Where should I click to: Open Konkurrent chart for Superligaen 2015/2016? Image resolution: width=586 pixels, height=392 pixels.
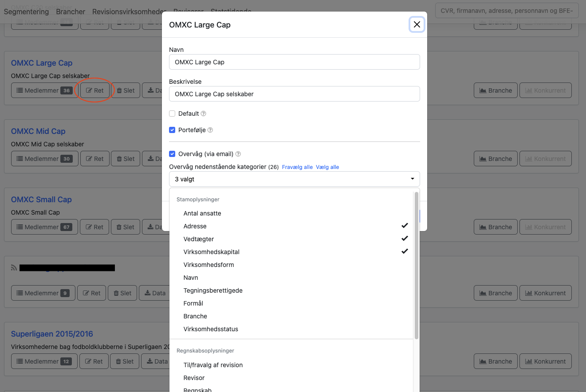pos(545,361)
